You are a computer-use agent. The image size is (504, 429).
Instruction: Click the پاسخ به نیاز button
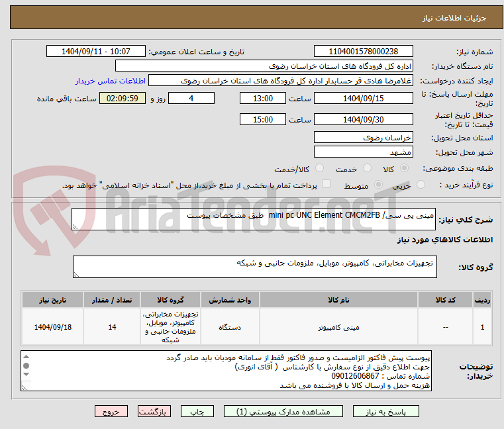click(385, 411)
